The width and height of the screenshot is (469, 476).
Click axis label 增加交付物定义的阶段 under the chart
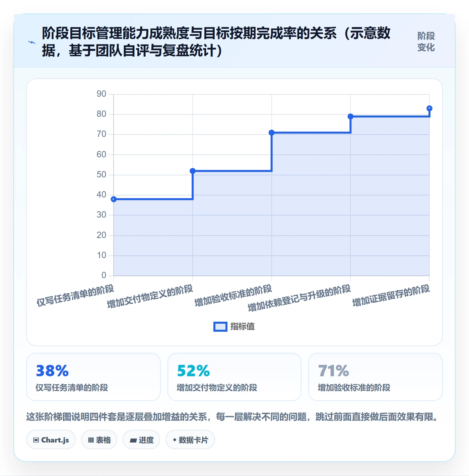150,296
